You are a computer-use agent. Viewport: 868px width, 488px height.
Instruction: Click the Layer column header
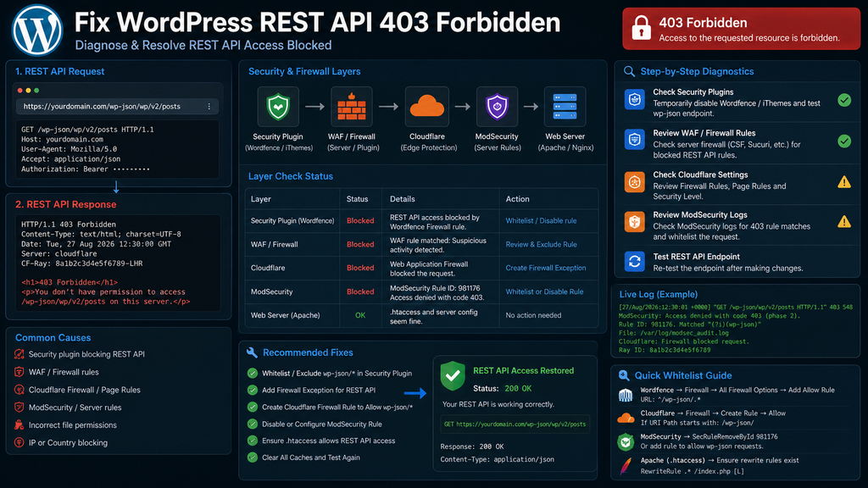click(261, 199)
